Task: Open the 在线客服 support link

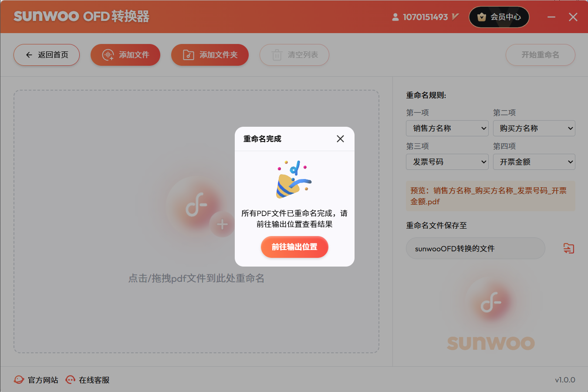Action: tap(88, 380)
